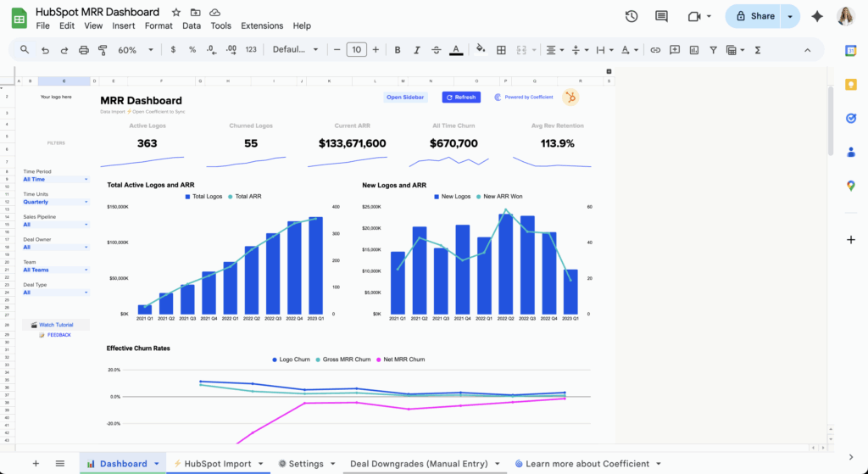The height and width of the screenshot is (474, 868).
Task: Open the Watch Tutorial link
Action: point(56,325)
